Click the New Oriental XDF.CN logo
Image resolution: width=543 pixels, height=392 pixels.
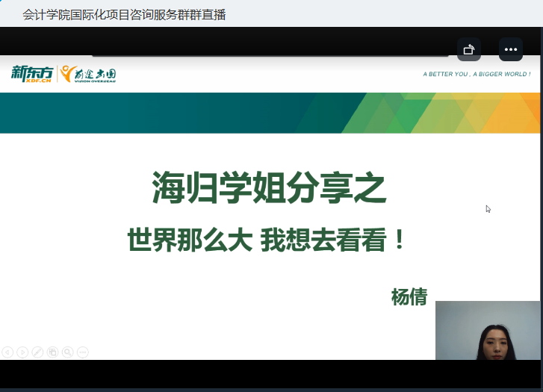32,74
